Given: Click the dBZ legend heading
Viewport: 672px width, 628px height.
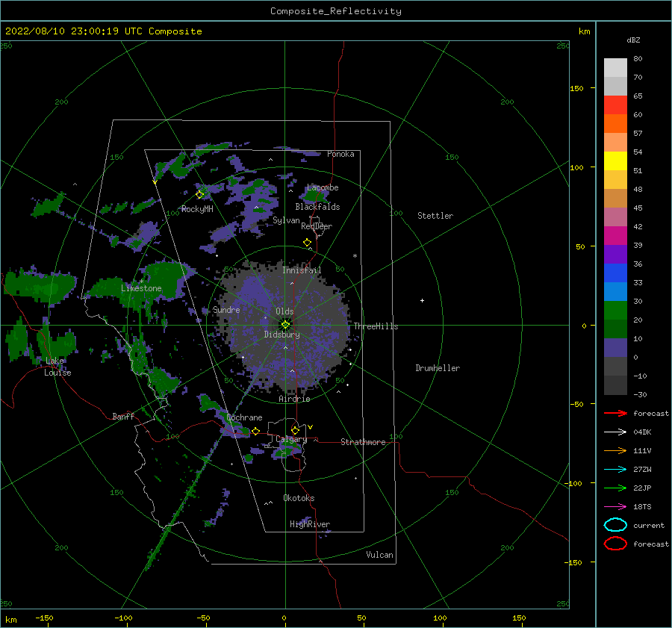Looking at the screenshot, I should point(633,40).
